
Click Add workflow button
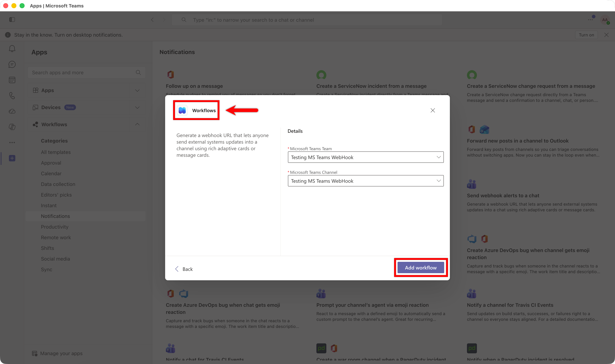click(x=420, y=268)
